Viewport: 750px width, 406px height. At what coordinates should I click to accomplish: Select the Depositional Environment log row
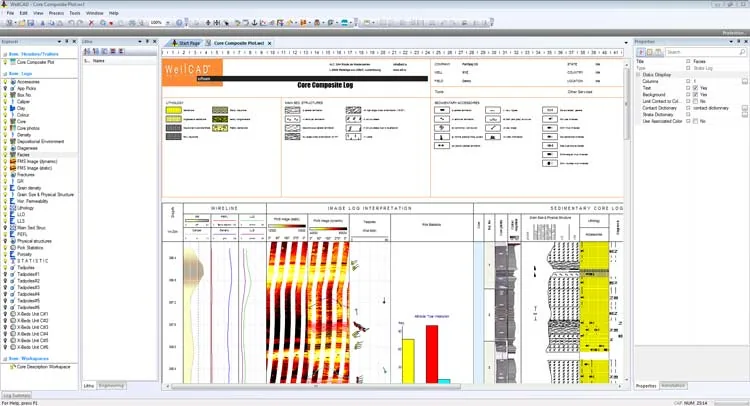click(40, 142)
